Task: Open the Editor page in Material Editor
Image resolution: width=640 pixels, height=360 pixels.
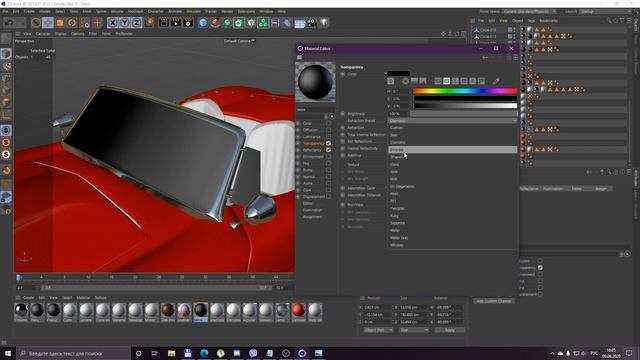Action: tap(307, 203)
